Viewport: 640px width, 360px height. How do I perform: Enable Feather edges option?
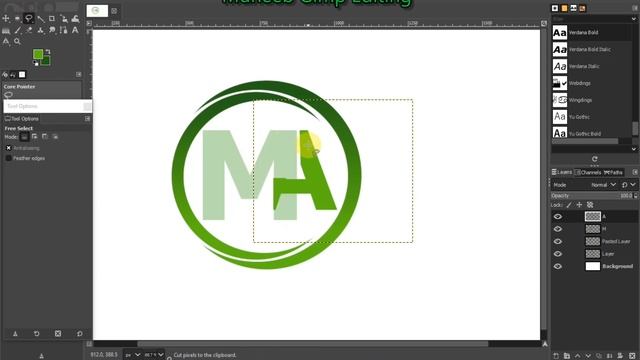coord(8,158)
